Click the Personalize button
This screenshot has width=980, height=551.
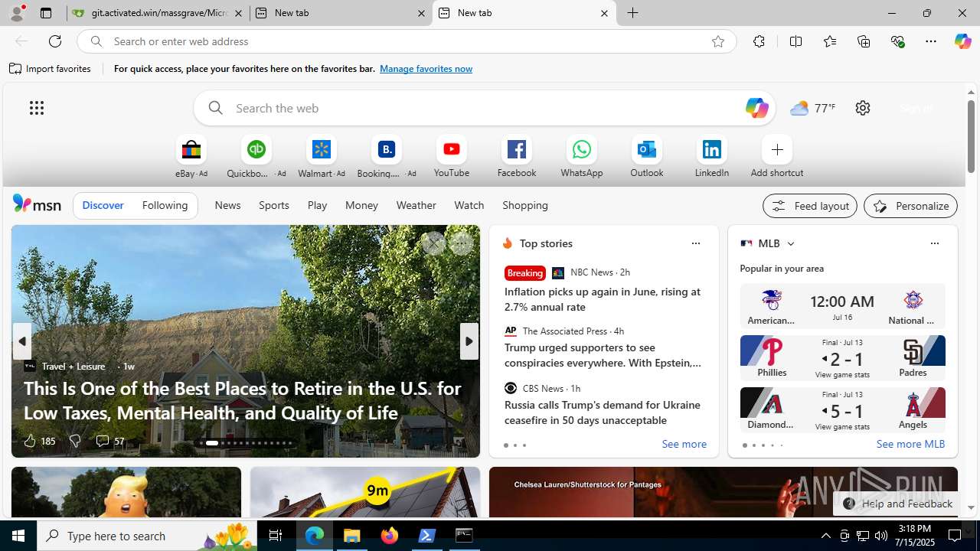coord(910,206)
